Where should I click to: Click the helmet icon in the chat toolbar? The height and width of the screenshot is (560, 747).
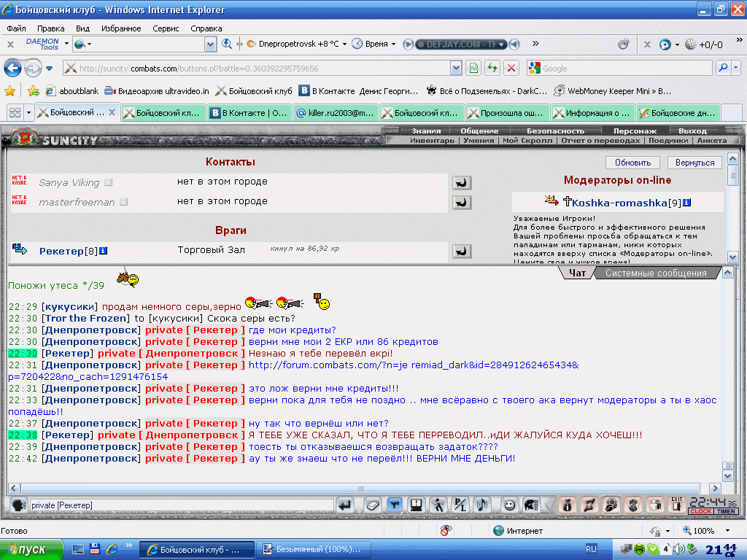tap(531, 505)
